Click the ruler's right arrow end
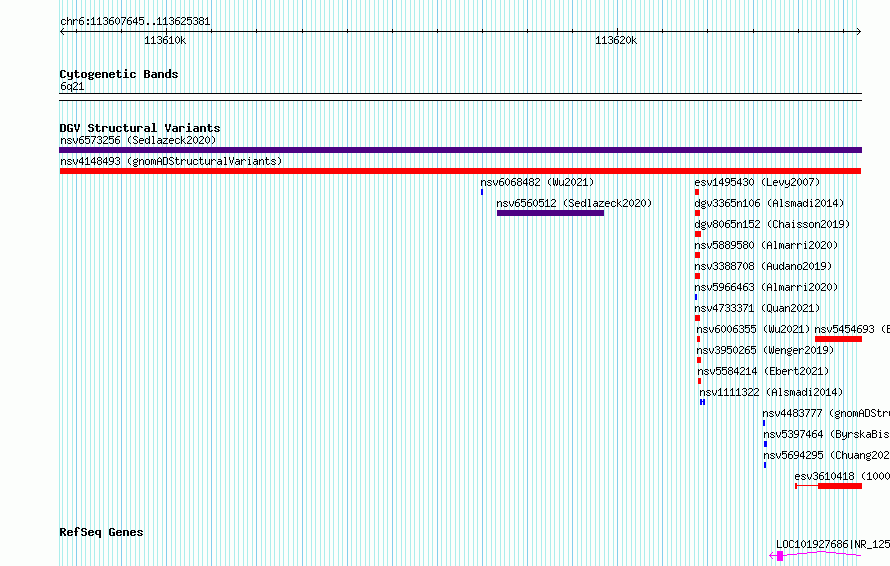This screenshot has height=566, width=890. click(859, 32)
